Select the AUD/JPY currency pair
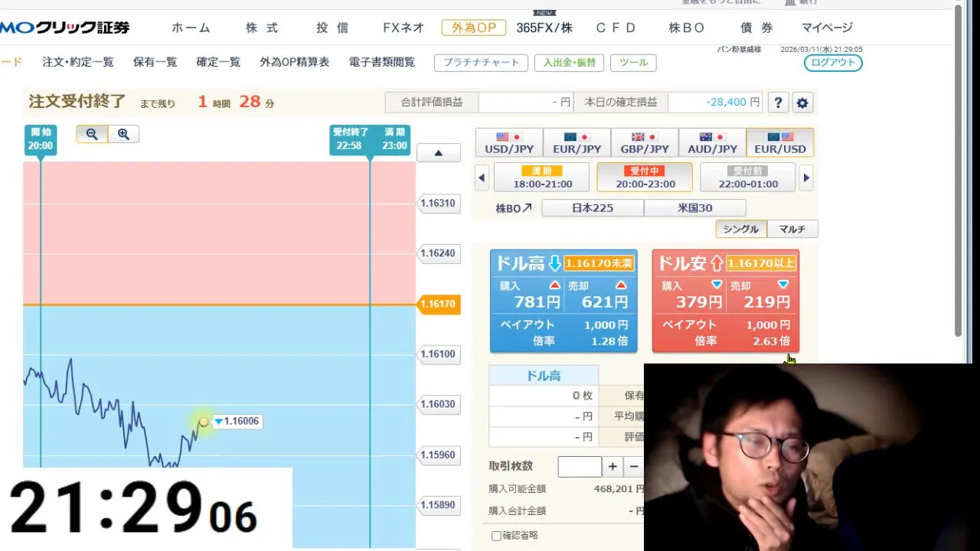 coord(712,142)
